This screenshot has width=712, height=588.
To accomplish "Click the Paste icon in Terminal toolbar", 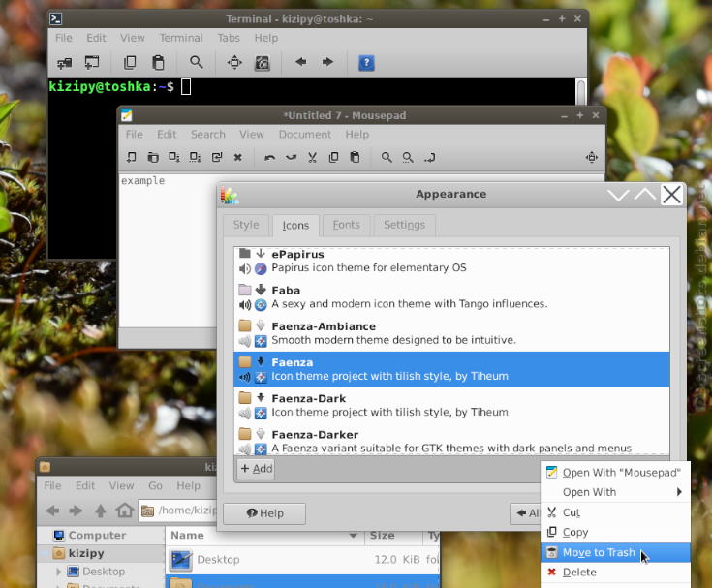I will (x=158, y=63).
